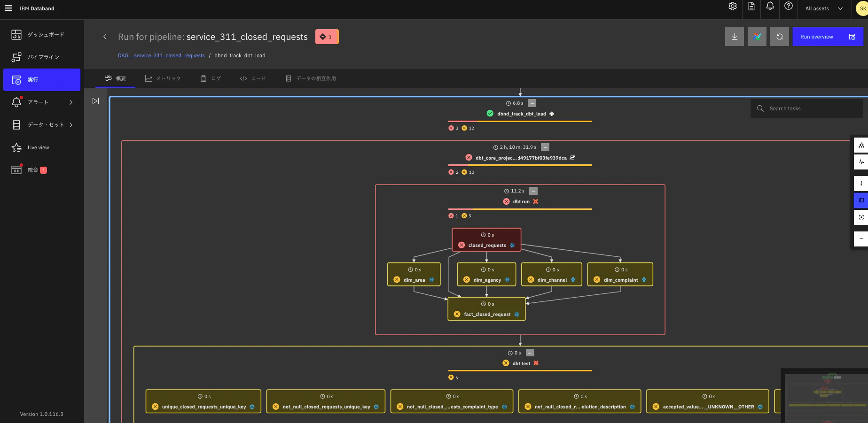Select the dim_channel task node
This screenshot has width=868, height=423.
tap(552, 274)
